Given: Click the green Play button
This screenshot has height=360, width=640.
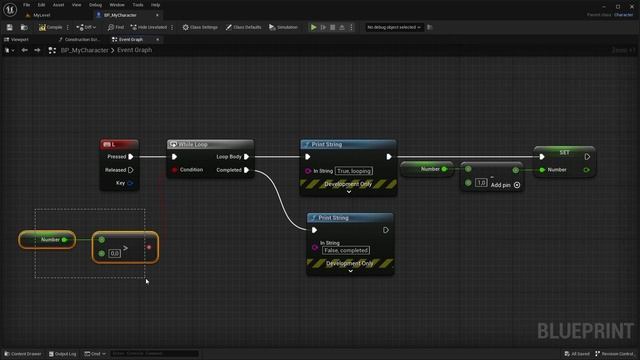Looking at the screenshot, I should click(x=313, y=27).
